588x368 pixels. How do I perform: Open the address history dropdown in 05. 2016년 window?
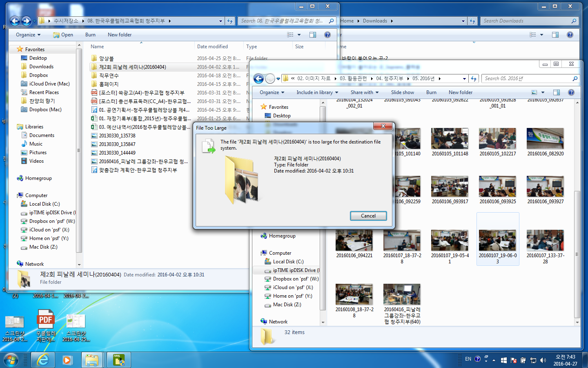pos(464,79)
